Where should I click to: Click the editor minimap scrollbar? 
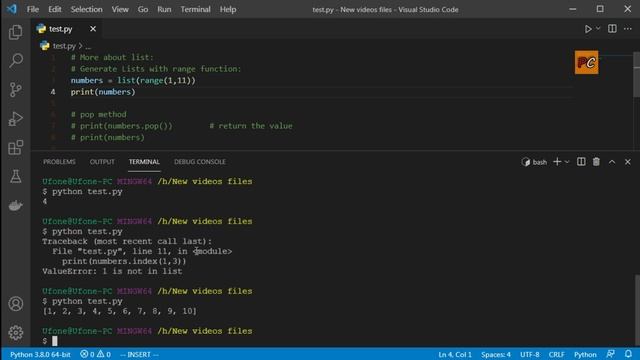pos(637,75)
